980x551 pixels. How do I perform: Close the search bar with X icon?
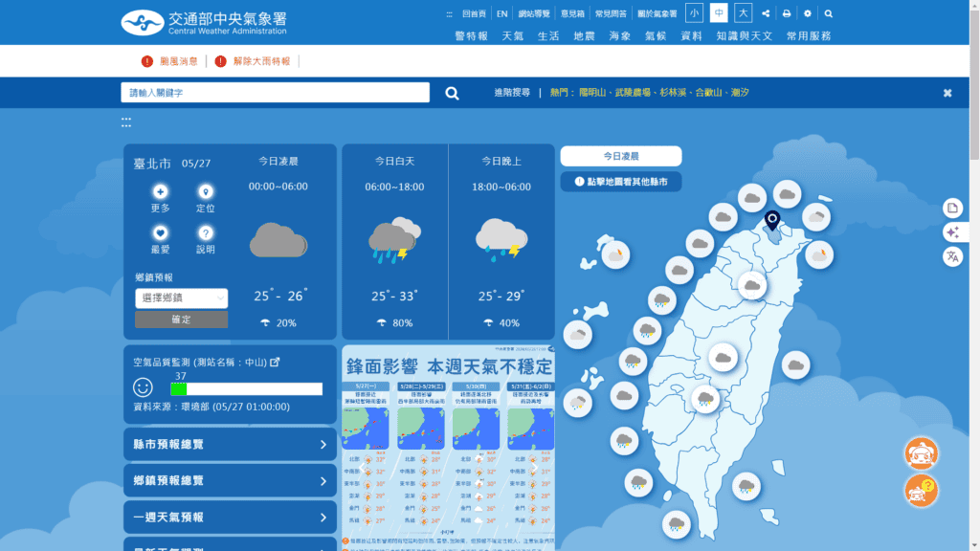pos(947,93)
